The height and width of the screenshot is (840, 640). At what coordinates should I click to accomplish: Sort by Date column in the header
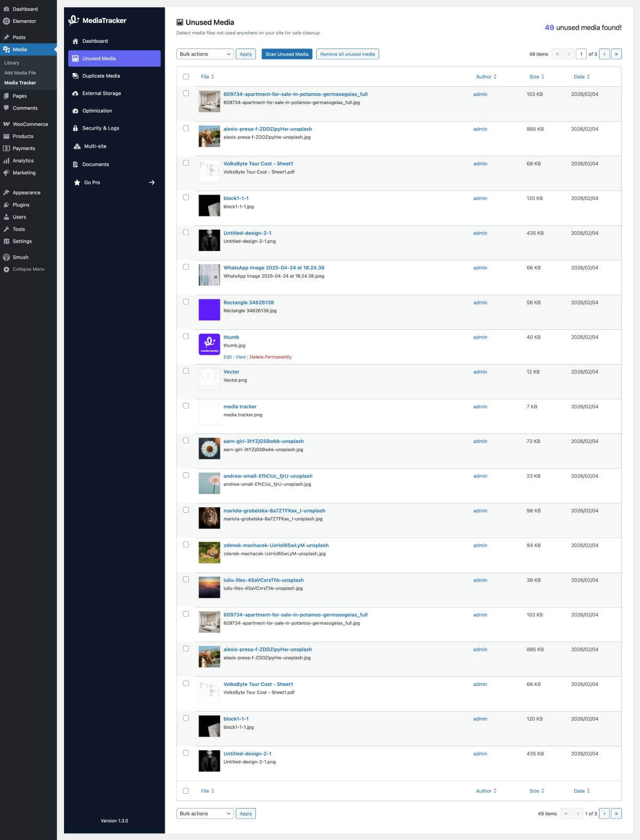(x=582, y=77)
